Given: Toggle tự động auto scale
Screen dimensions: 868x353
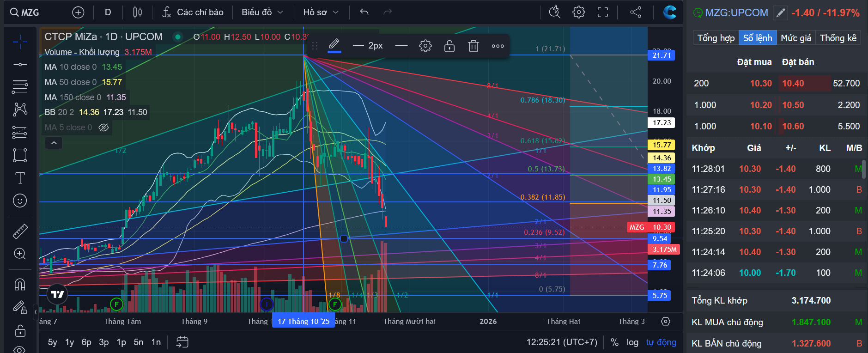Looking at the screenshot, I should point(661,342).
